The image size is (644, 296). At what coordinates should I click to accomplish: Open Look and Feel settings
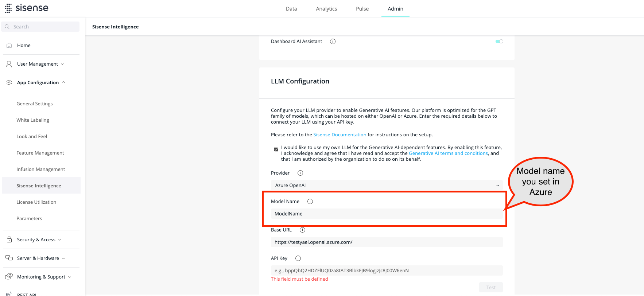[x=32, y=136]
